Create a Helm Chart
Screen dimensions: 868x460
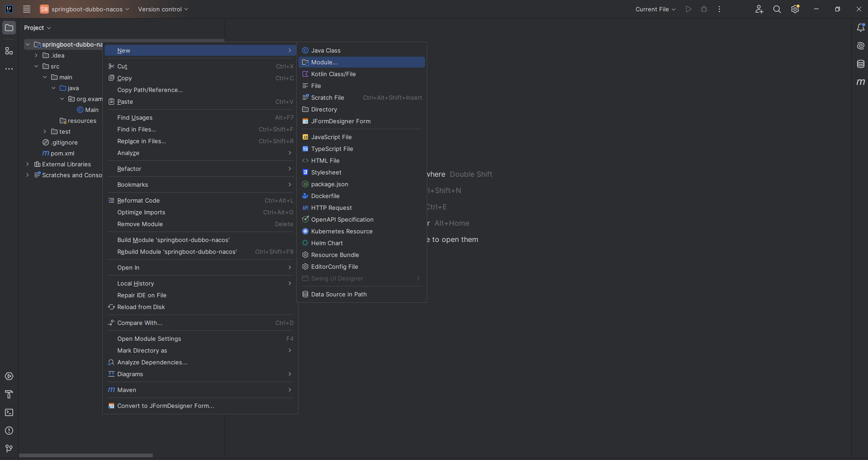point(362,243)
